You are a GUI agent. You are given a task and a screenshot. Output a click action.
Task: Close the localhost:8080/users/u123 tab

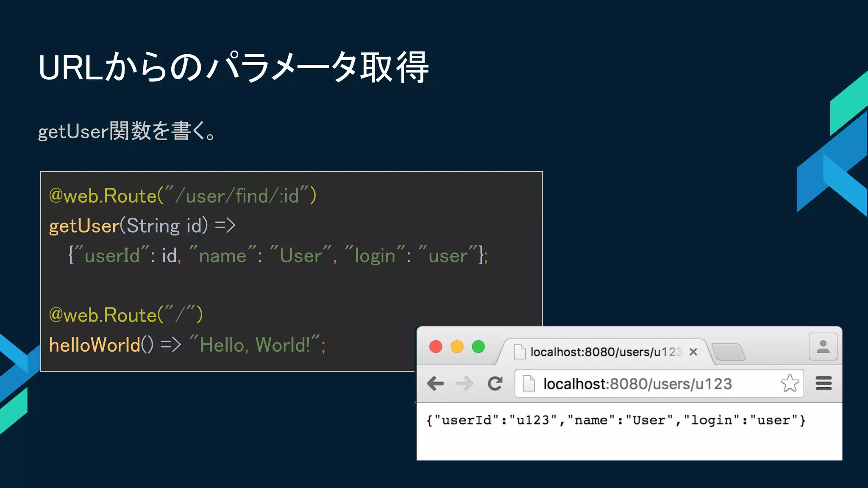tap(693, 352)
